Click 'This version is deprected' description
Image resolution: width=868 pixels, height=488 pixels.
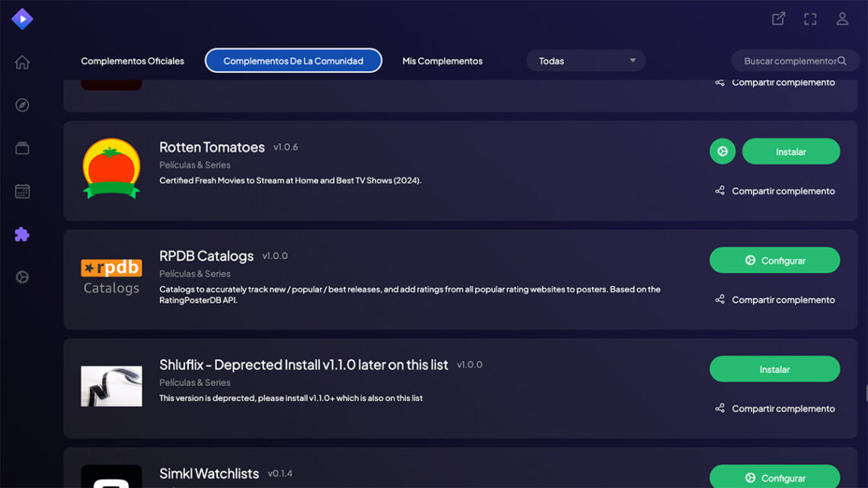[291, 398]
